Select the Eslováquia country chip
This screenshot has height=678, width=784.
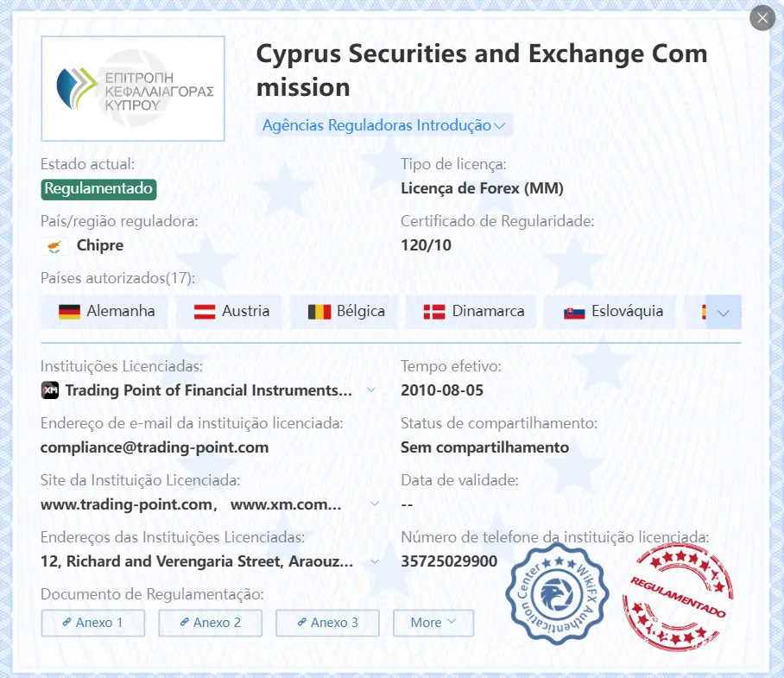coord(610,312)
